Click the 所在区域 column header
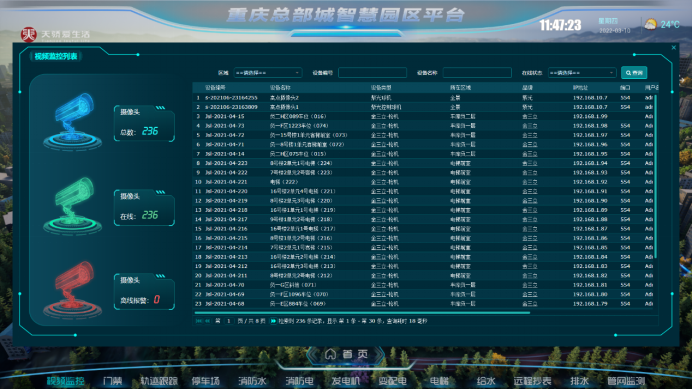The image size is (693, 390). click(461, 88)
